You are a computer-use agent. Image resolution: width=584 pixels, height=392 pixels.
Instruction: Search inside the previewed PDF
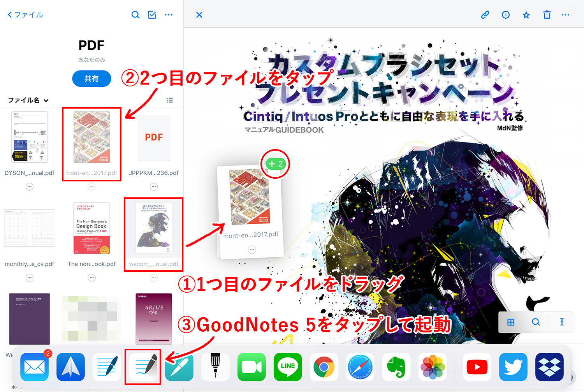click(x=536, y=322)
